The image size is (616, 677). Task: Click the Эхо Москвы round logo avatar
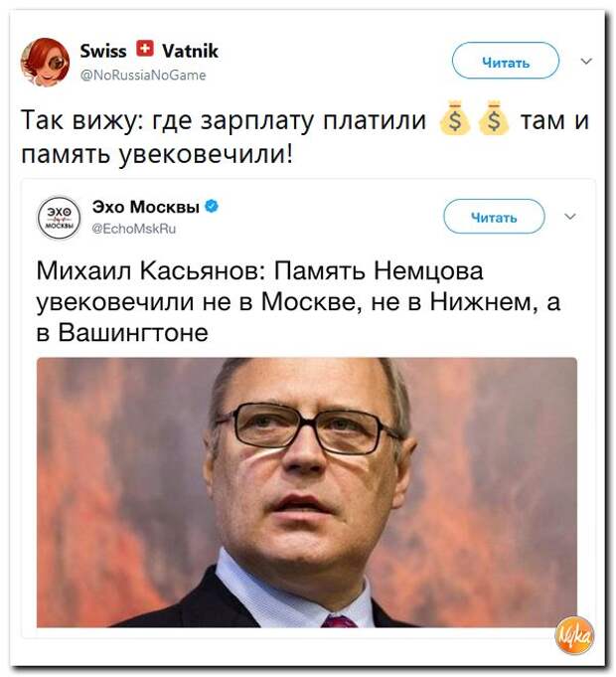pyautogui.click(x=59, y=217)
